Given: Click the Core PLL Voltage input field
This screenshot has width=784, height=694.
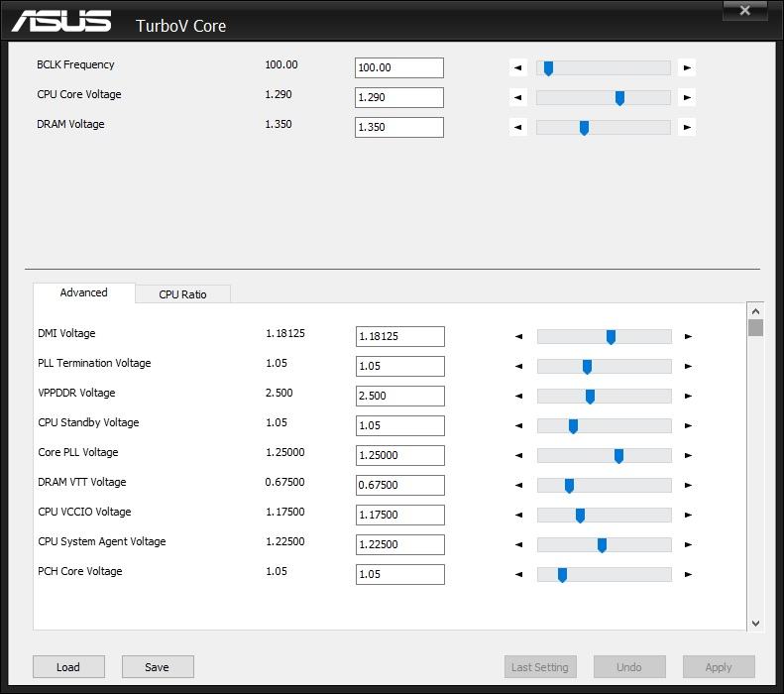Looking at the screenshot, I should (400, 455).
